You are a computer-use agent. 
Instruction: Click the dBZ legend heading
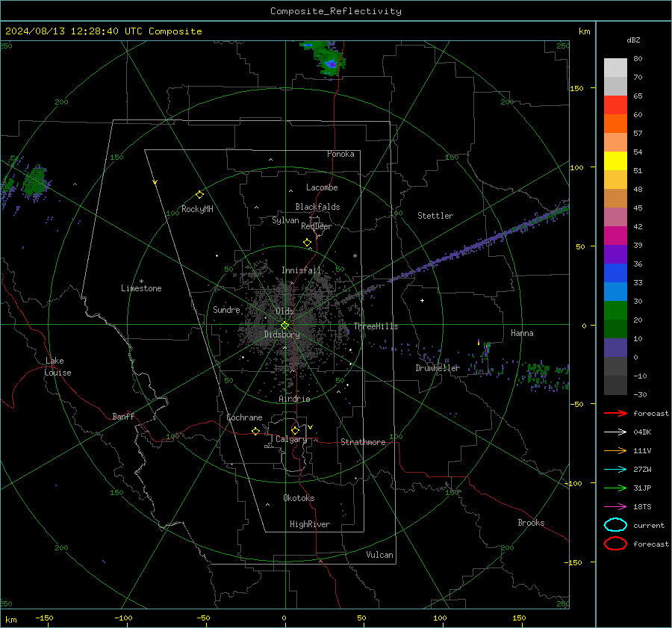(633, 40)
